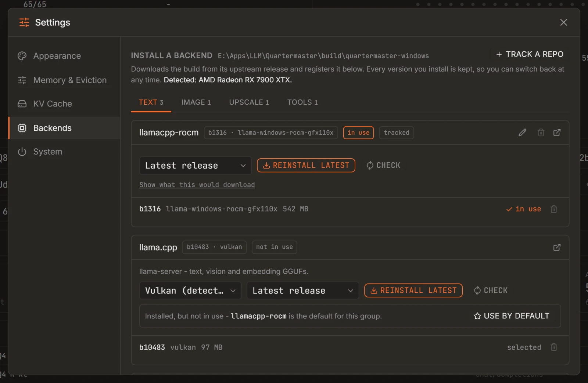
Task: Open the System settings section
Action: point(64,152)
